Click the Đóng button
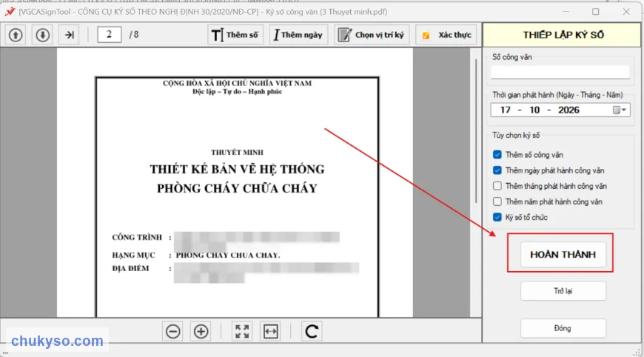This screenshot has height=357, width=644. (563, 328)
